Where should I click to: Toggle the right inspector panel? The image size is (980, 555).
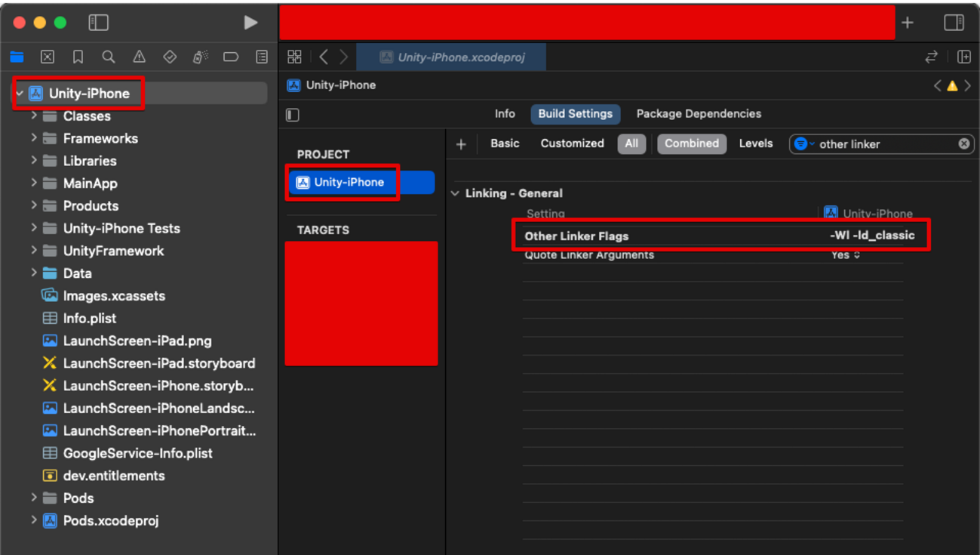click(954, 23)
